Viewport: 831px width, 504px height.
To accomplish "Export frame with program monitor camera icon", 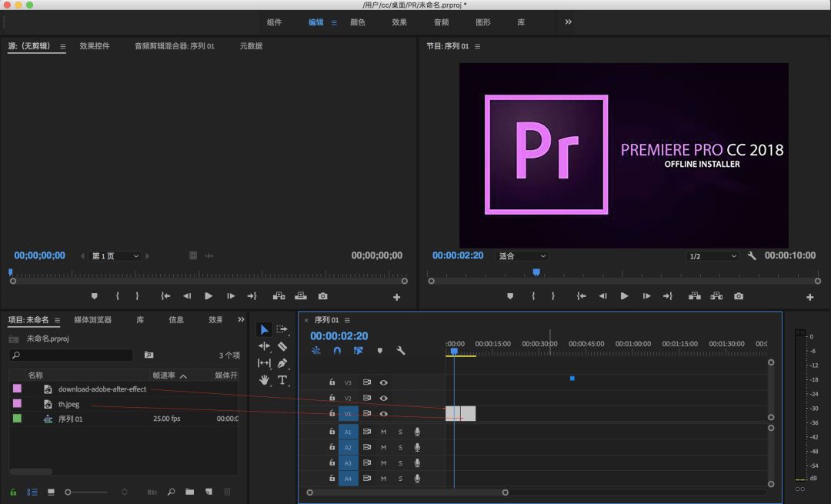I will pyautogui.click(x=739, y=296).
